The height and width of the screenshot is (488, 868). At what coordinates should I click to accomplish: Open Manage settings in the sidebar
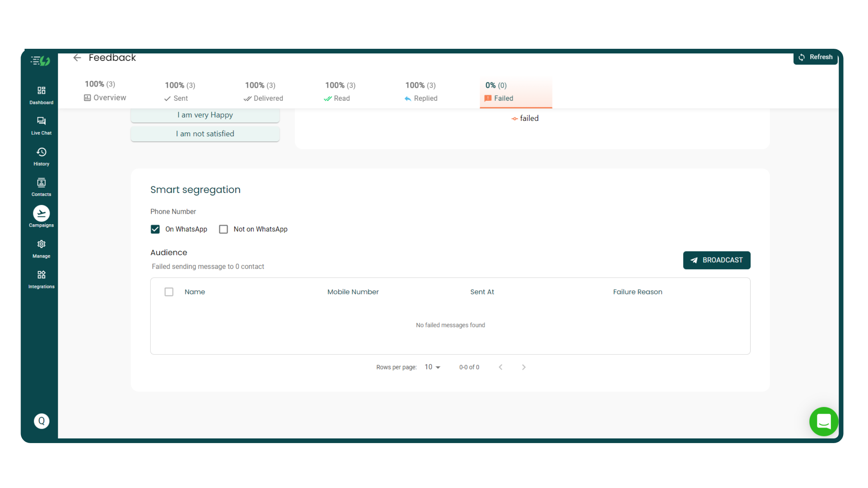tap(41, 249)
